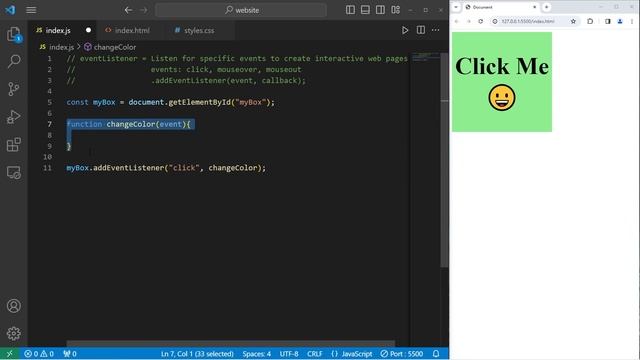
Task: Click the website command center search box
Action: click(241, 10)
